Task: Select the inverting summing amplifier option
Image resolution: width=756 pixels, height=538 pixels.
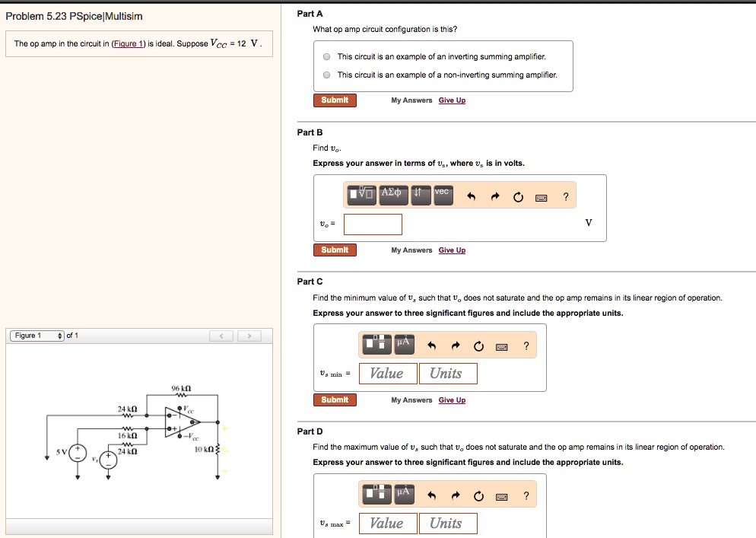Action: pos(326,58)
